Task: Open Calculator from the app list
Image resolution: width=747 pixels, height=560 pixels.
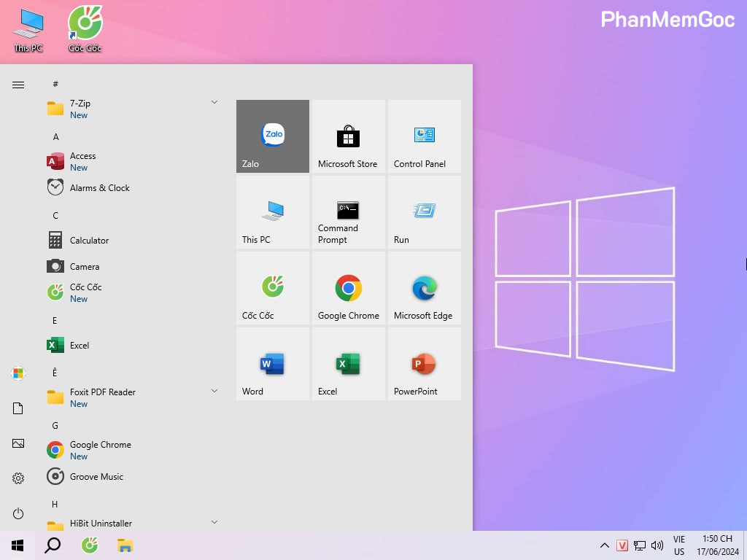Action: (89, 240)
